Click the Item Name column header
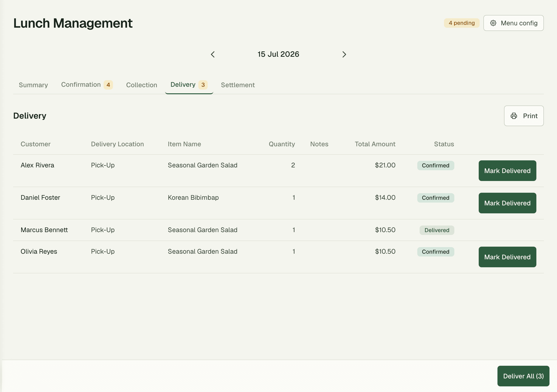557x392 pixels. pyautogui.click(x=184, y=144)
